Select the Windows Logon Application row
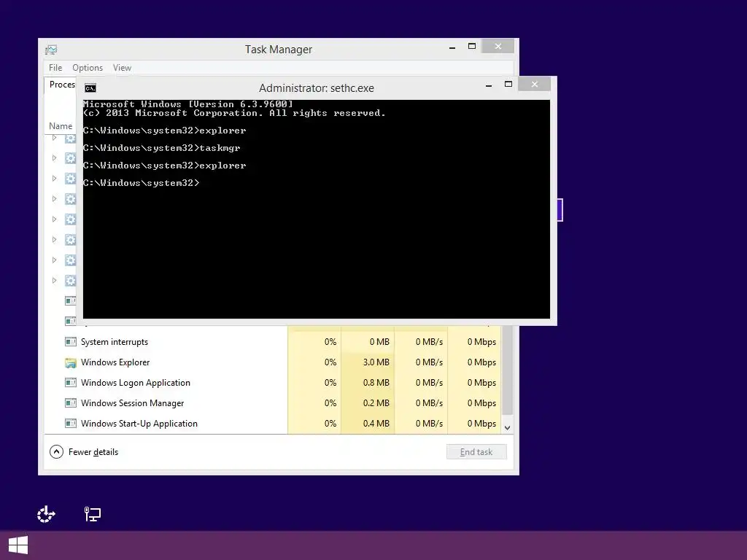 273,383
